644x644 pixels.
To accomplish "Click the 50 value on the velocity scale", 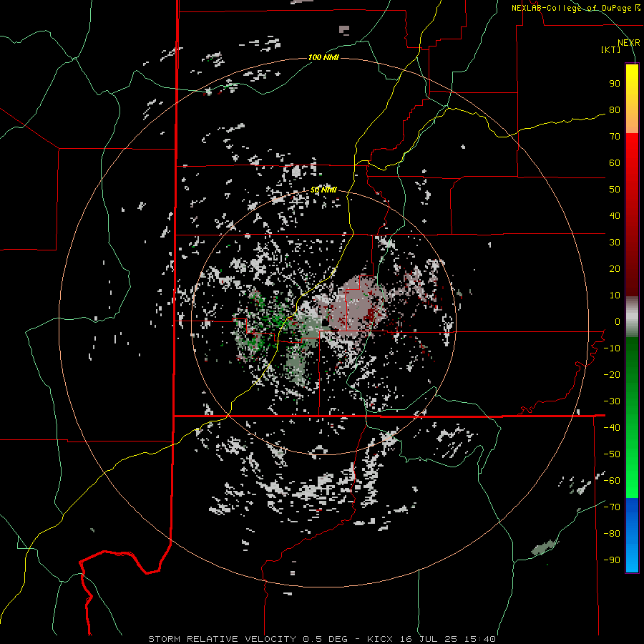I will tap(615, 190).
